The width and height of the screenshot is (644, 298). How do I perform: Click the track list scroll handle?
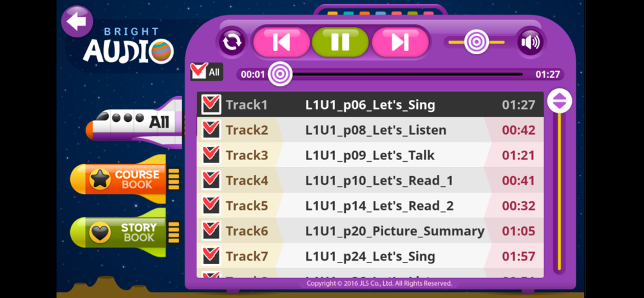(x=560, y=101)
